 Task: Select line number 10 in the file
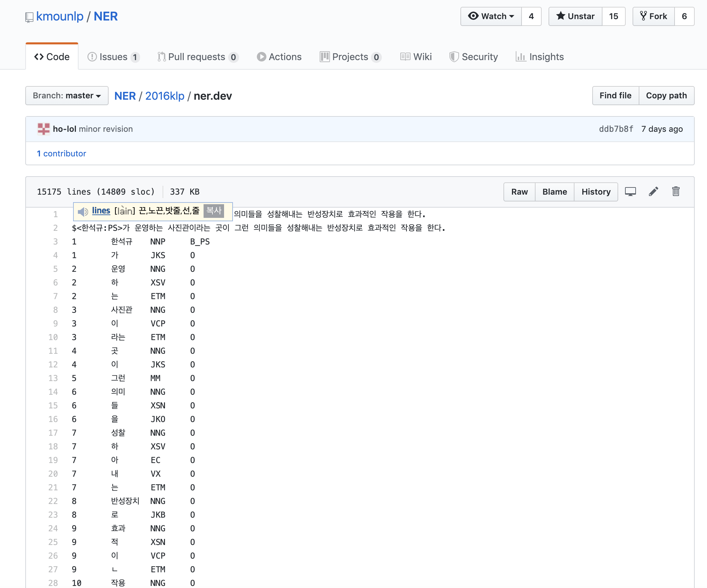[x=53, y=337]
